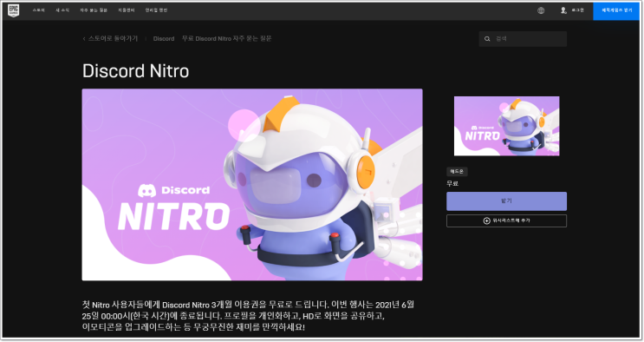Click the blue 에픽게임즈 받기 button
Image resolution: width=644 pixels, height=342 pixels.
[616, 10]
